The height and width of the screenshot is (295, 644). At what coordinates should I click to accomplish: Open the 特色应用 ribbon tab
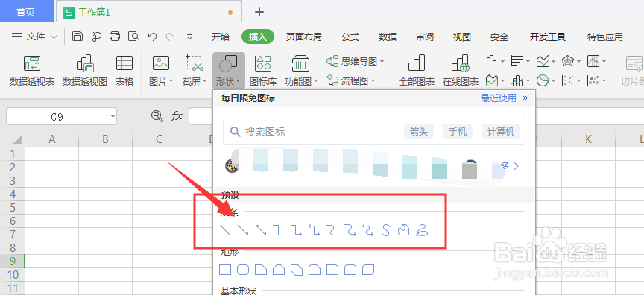point(605,37)
